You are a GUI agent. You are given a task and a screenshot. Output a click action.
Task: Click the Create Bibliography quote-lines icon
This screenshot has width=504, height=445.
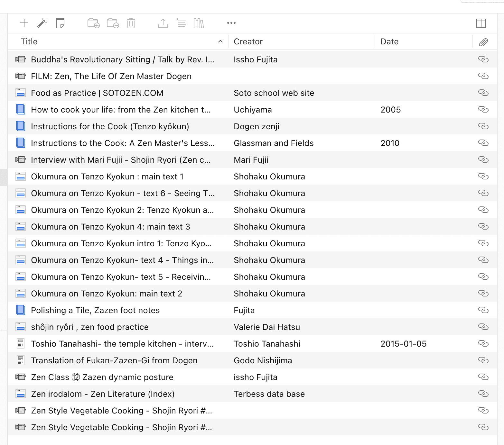coord(181,23)
